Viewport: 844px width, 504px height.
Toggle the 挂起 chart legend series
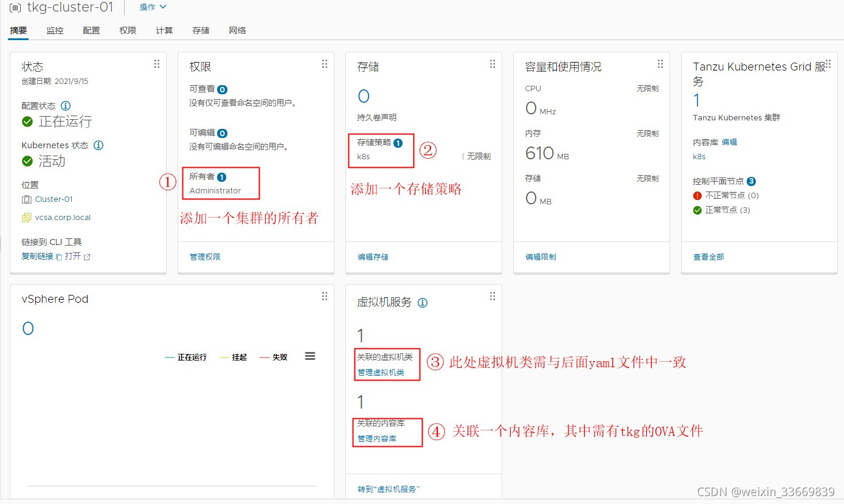tap(233, 357)
